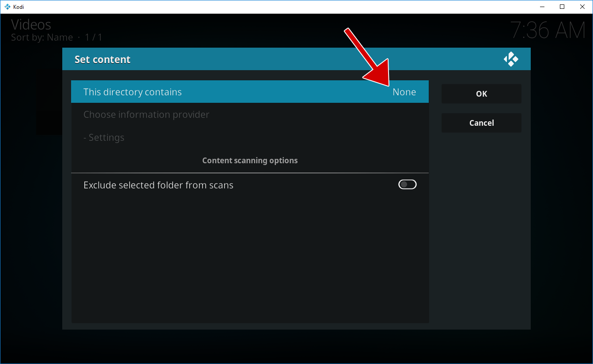Click the 7:36 AM clock
Image resolution: width=593 pixels, height=364 pixels.
click(x=548, y=30)
